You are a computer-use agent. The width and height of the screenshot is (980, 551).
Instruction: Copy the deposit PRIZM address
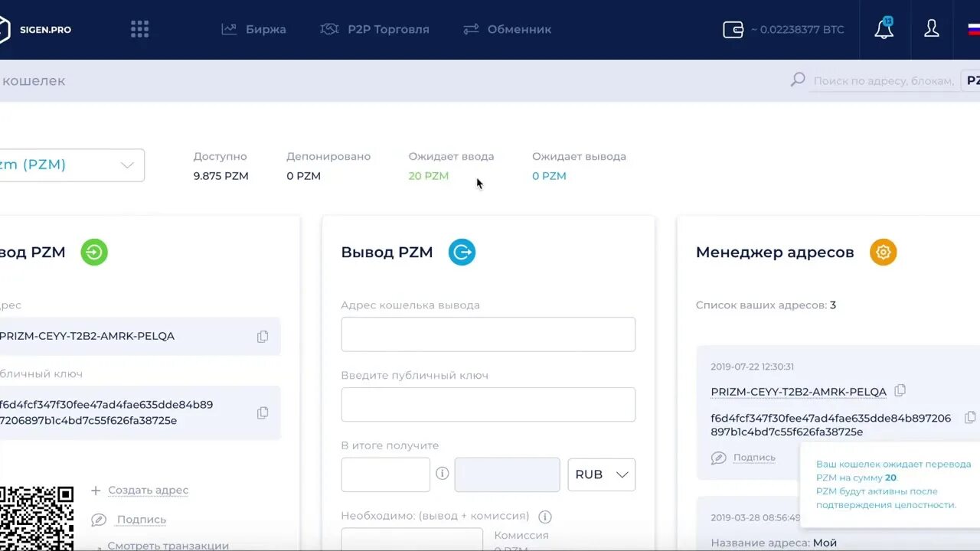(x=263, y=336)
